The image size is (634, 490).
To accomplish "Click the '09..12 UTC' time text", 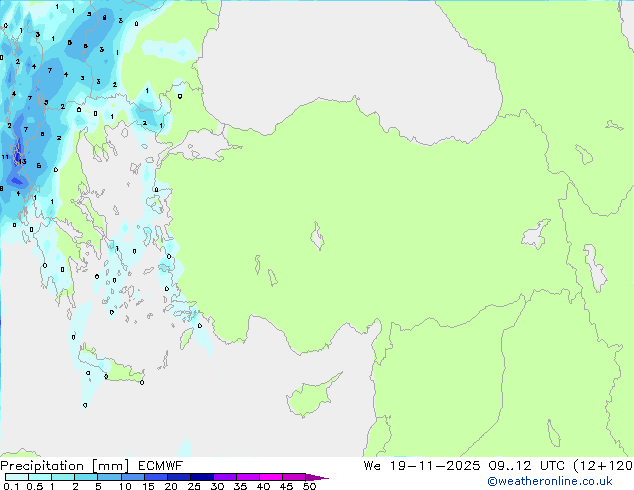I will 526,466.
